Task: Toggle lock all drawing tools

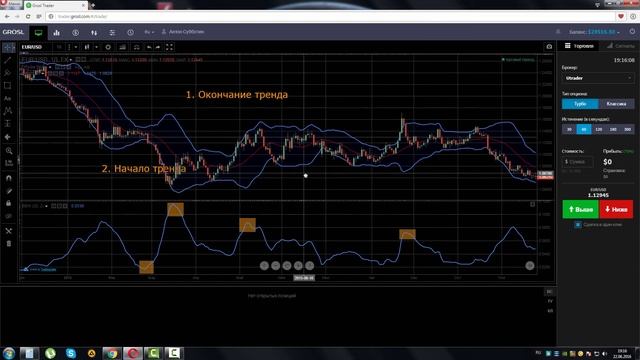Action: [9, 203]
